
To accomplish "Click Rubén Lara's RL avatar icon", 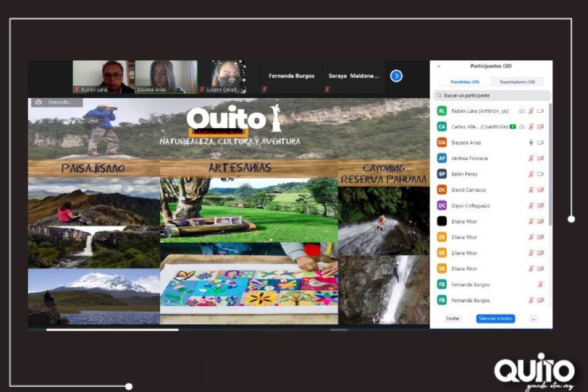I will 442,111.
